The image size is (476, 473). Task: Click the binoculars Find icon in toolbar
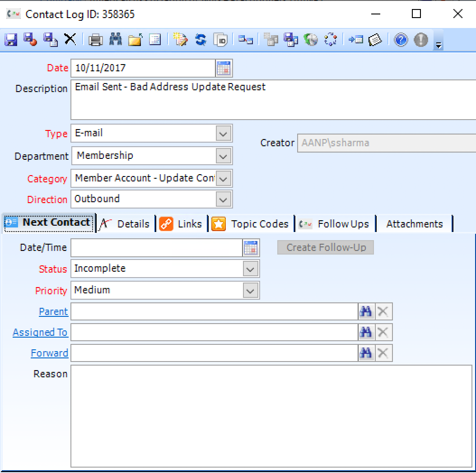point(115,40)
